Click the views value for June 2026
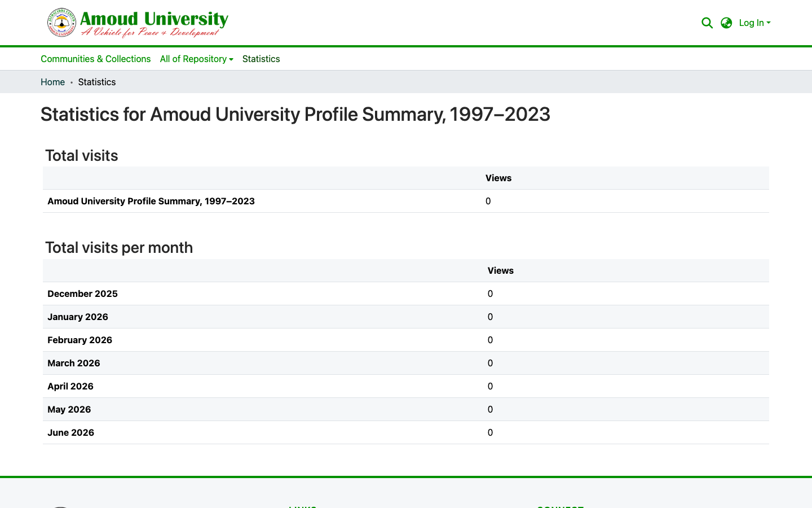 [490, 432]
